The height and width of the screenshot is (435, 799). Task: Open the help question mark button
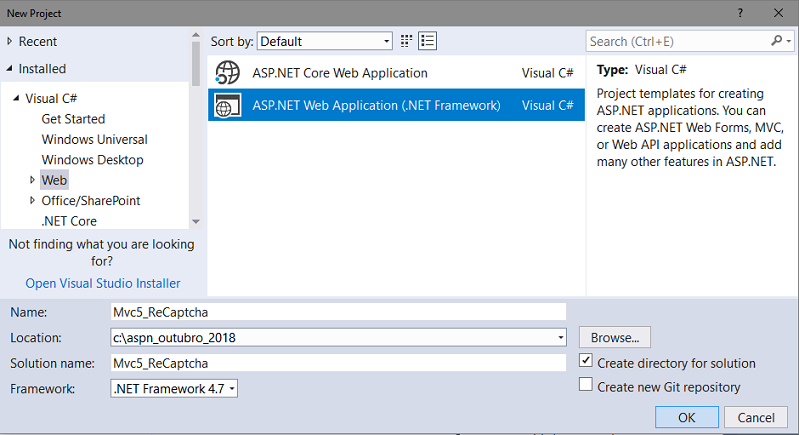tap(740, 13)
